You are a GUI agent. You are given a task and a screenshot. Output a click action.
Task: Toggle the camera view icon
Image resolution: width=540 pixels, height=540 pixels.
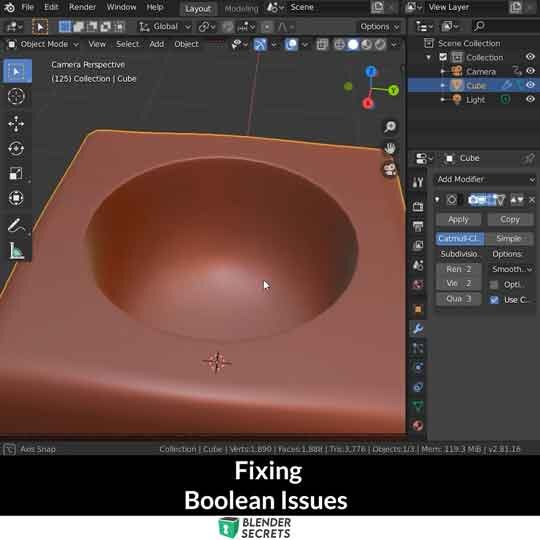point(390,169)
